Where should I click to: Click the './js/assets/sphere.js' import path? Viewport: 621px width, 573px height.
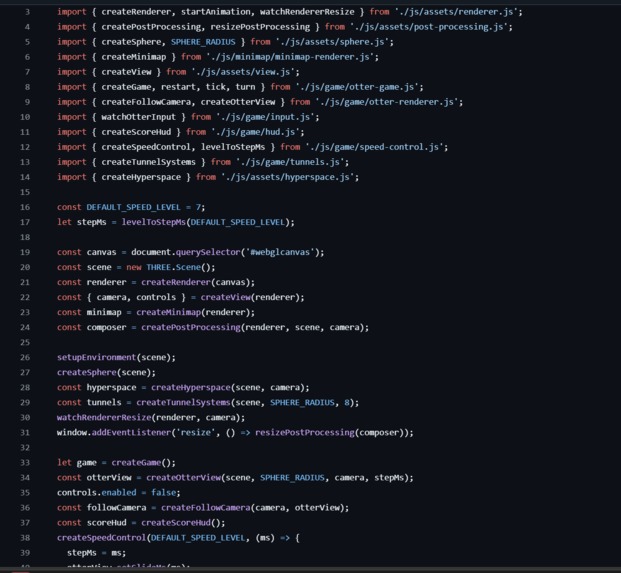tap(332, 42)
